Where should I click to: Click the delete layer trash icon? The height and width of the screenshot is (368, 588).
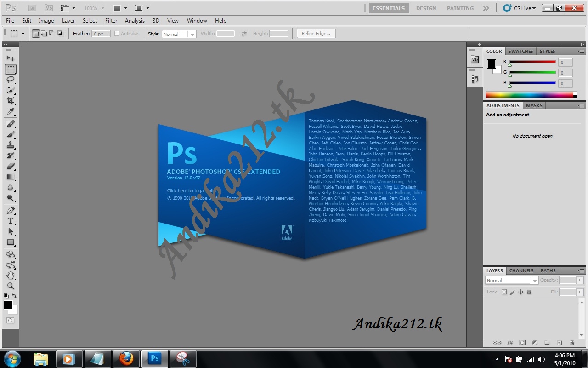tap(572, 343)
